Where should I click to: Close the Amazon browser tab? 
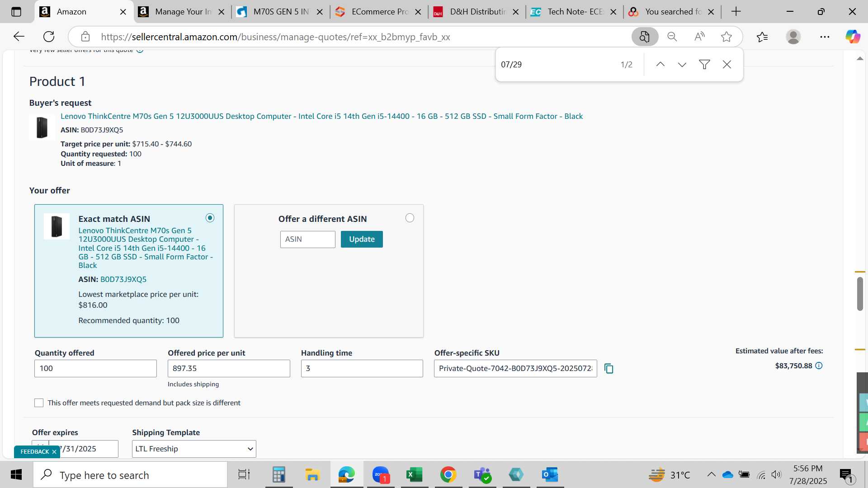[123, 12]
